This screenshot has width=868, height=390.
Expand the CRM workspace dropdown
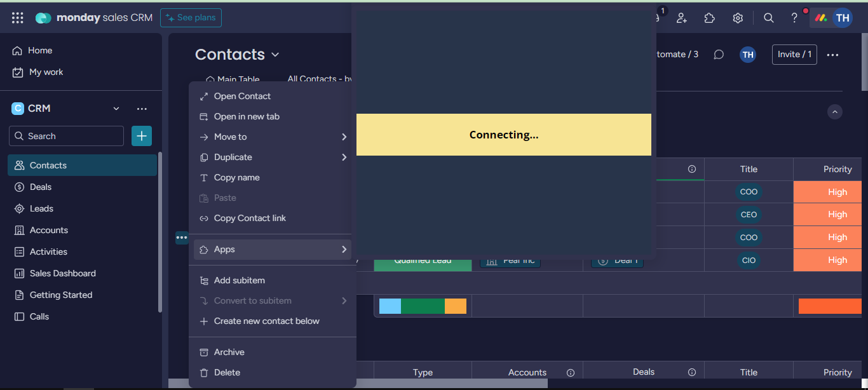pyautogui.click(x=116, y=109)
